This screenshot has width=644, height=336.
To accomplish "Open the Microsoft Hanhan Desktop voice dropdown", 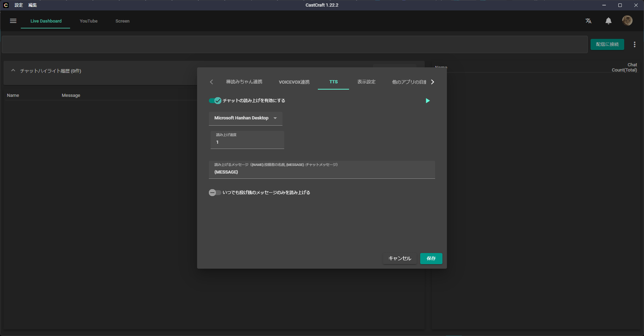I will (245, 118).
